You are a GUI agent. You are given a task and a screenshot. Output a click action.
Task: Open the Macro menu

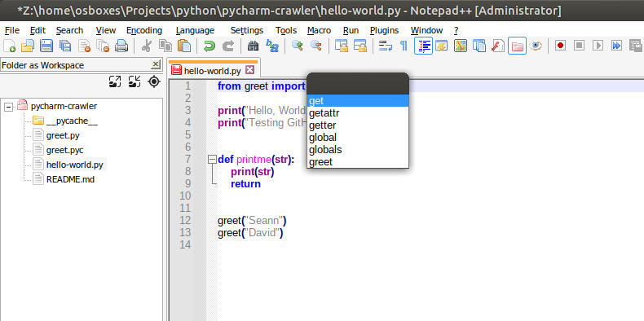pyautogui.click(x=319, y=30)
